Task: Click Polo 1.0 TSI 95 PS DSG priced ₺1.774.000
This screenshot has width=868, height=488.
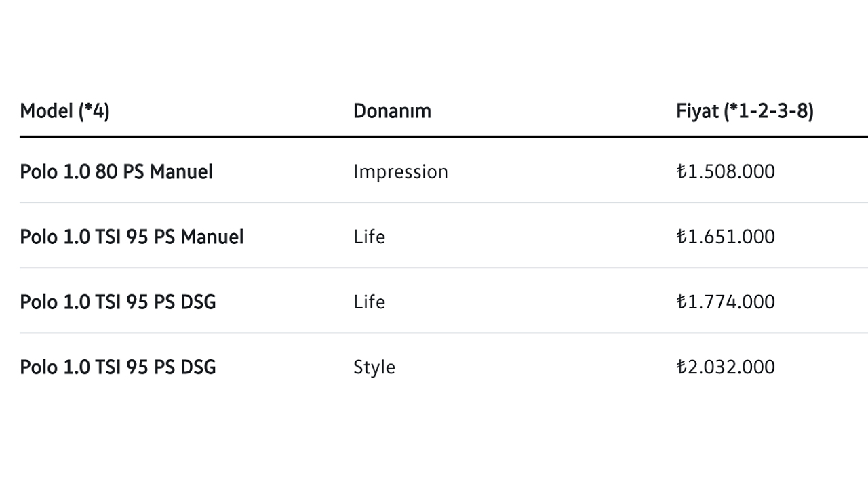Action: pos(118,302)
